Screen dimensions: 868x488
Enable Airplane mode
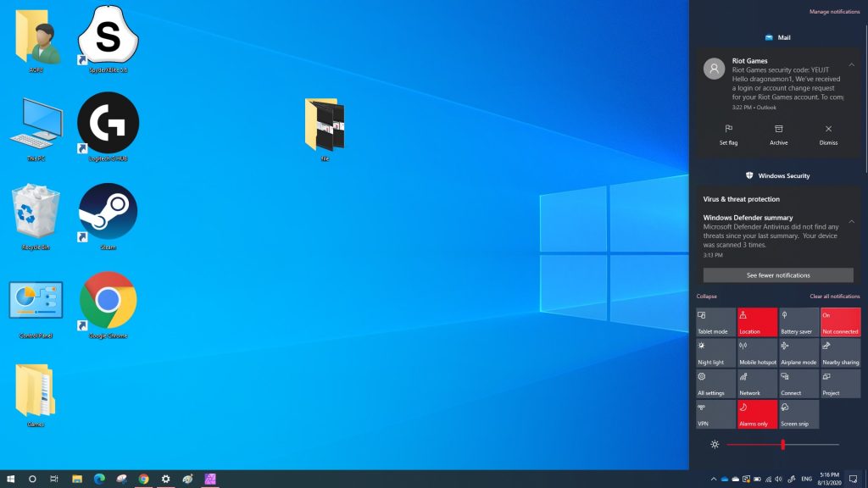click(798, 353)
